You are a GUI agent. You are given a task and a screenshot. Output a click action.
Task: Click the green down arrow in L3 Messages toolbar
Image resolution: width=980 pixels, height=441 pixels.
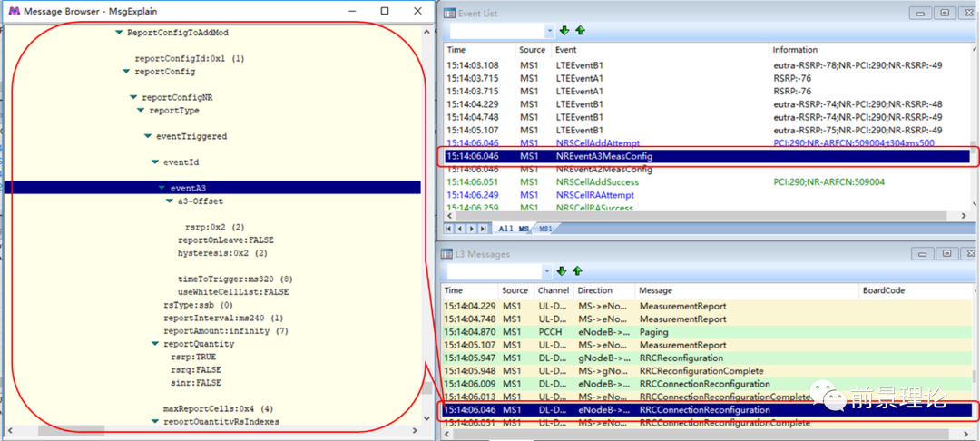tap(562, 271)
